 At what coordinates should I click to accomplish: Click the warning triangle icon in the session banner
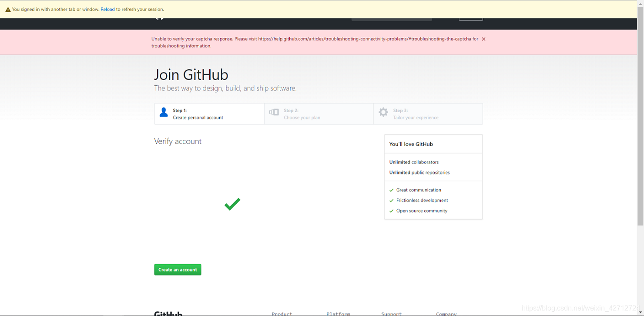pyautogui.click(x=8, y=10)
